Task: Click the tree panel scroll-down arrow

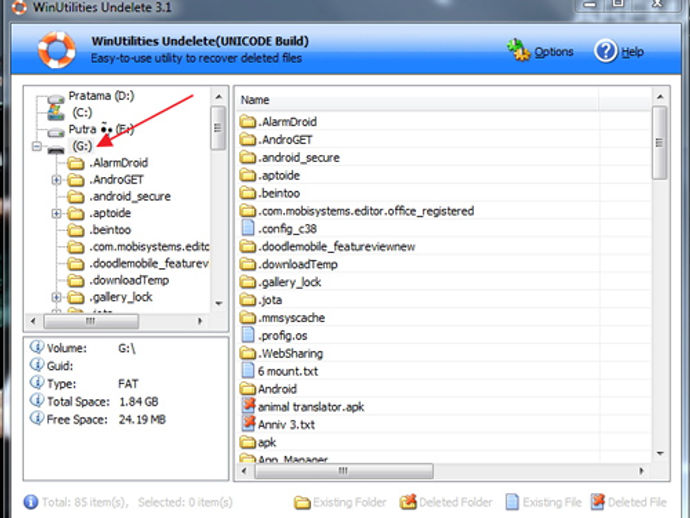Action: pyautogui.click(x=219, y=303)
